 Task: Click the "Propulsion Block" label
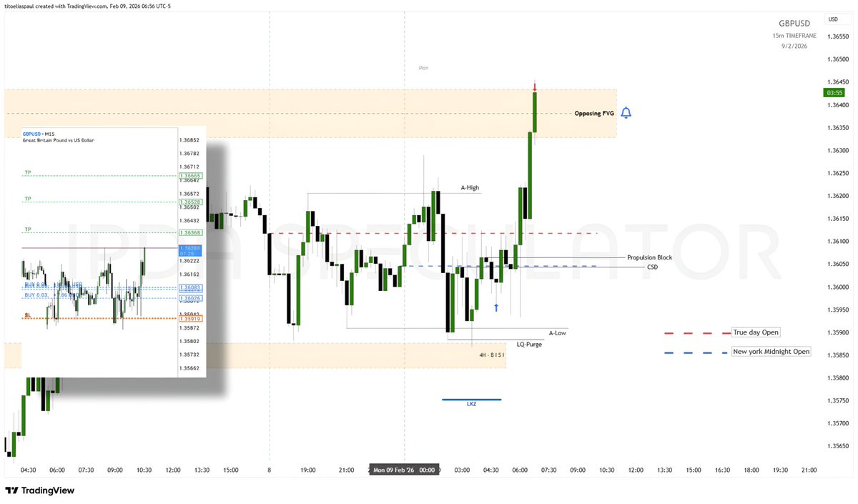coord(649,257)
